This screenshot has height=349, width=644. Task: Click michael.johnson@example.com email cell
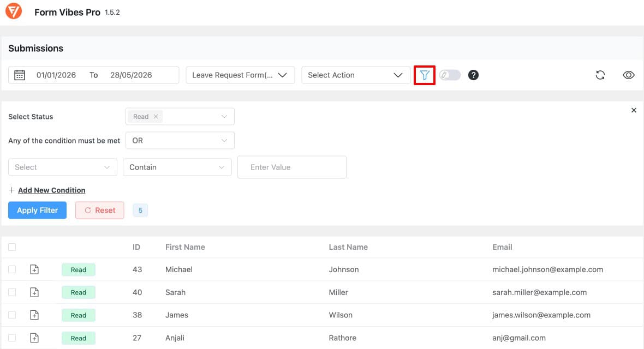coord(547,269)
